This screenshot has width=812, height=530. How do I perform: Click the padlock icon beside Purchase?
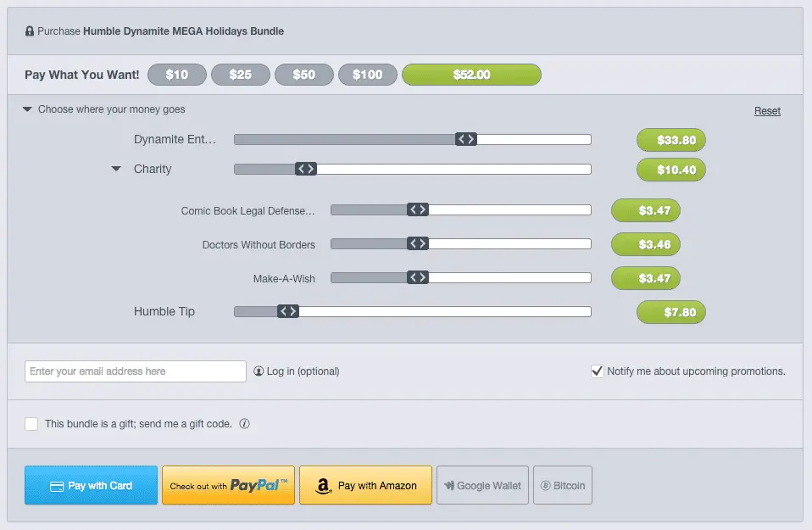30,31
